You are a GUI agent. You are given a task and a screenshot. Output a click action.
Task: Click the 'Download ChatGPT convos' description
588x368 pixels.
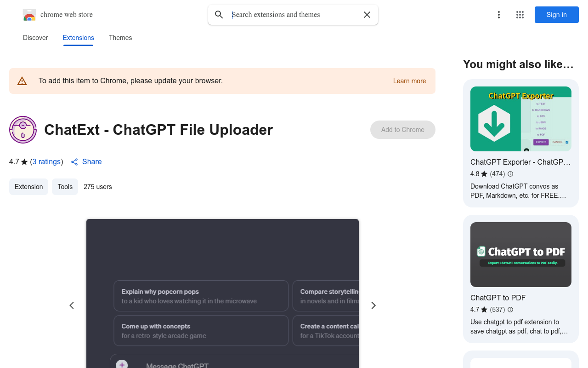tap(518, 191)
